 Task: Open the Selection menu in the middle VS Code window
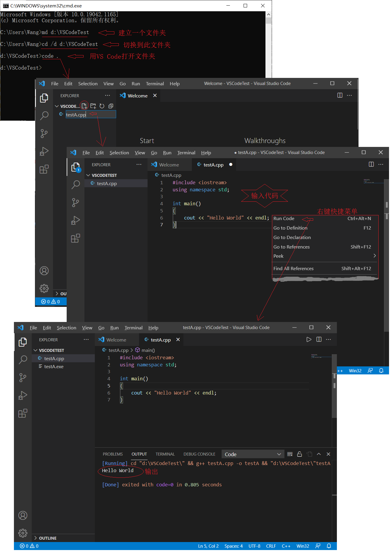coord(119,153)
